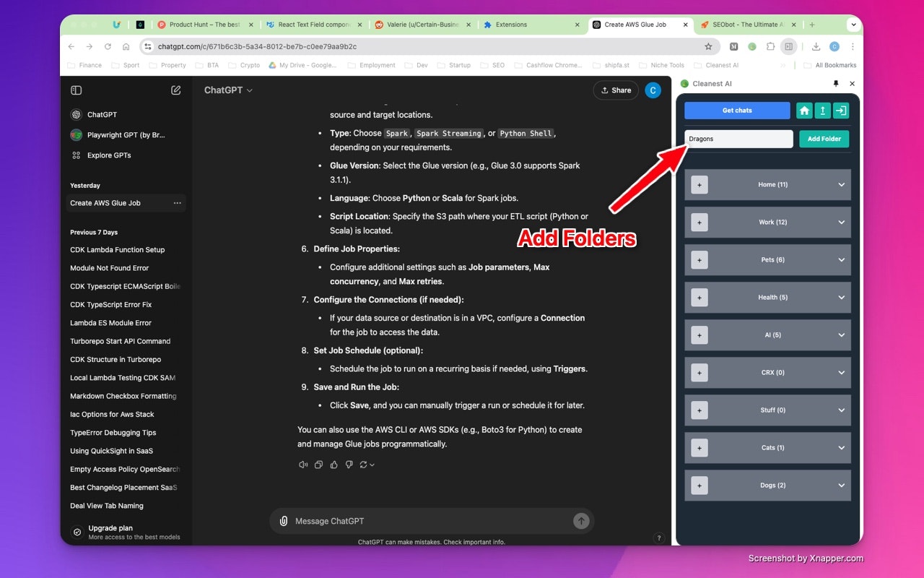This screenshot has height=578, width=924.
Task: Click the plus button on Stuff folder
Action: pyautogui.click(x=699, y=410)
